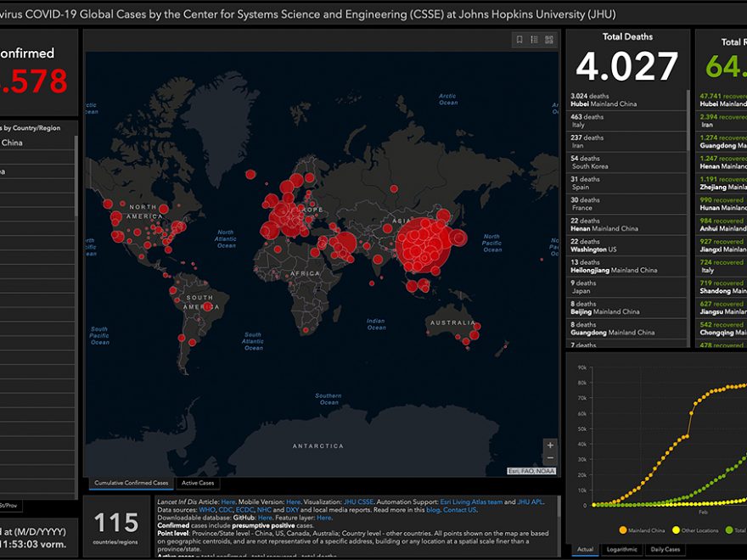
Task: Select the 627 recovered Jiangsu row
Action: (x=722, y=308)
